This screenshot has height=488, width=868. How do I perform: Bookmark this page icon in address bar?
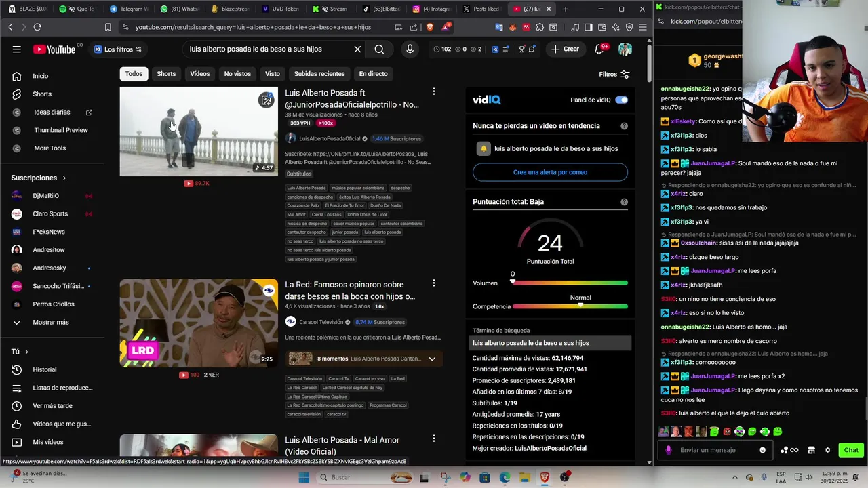[108, 27]
